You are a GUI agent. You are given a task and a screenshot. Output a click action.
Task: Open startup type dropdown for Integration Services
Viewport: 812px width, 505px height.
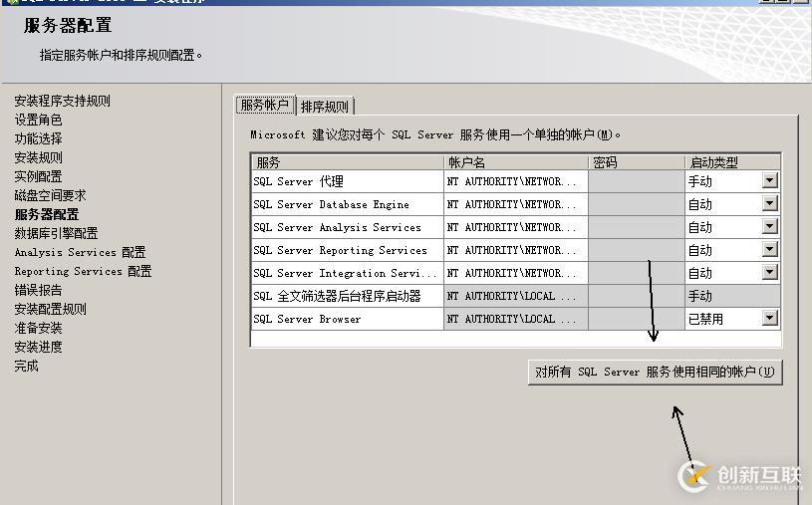(770, 273)
